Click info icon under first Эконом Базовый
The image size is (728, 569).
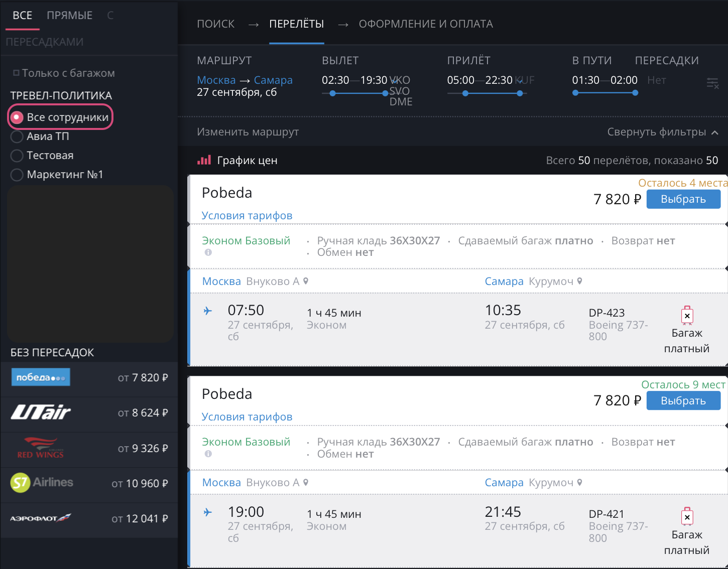208,252
